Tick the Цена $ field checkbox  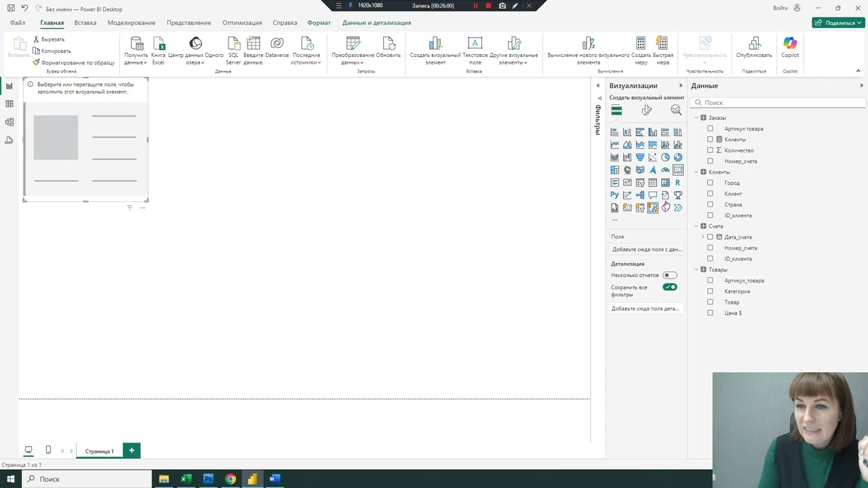pyautogui.click(x=710, y=313)
